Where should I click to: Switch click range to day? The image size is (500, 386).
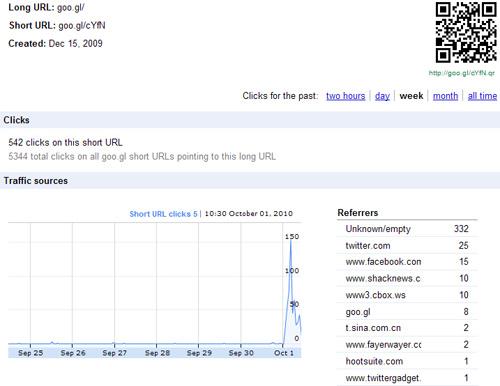click(x=382, y=96)
